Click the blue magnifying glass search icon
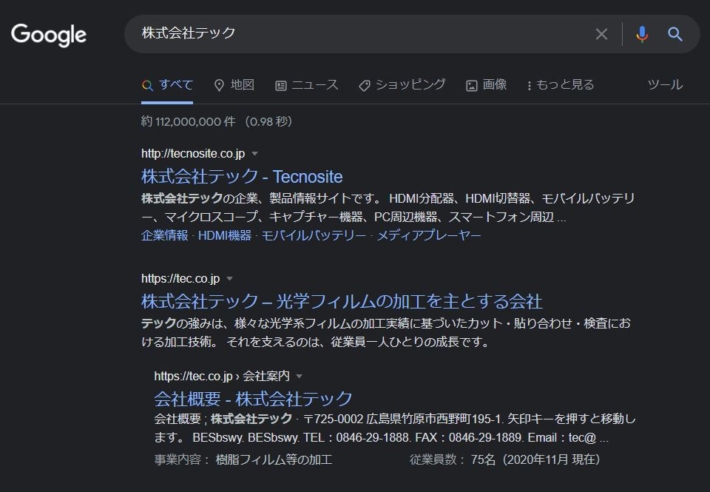 click(x=675, y=34)
